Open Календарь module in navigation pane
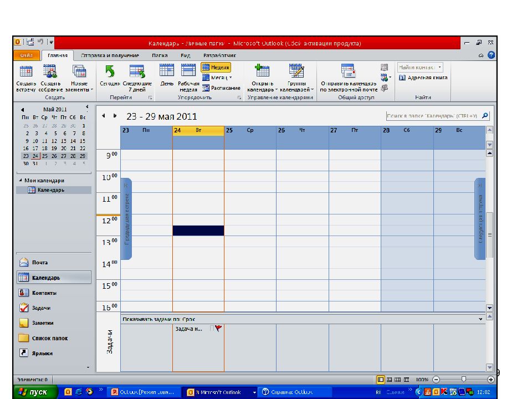 tap(54, 277)
